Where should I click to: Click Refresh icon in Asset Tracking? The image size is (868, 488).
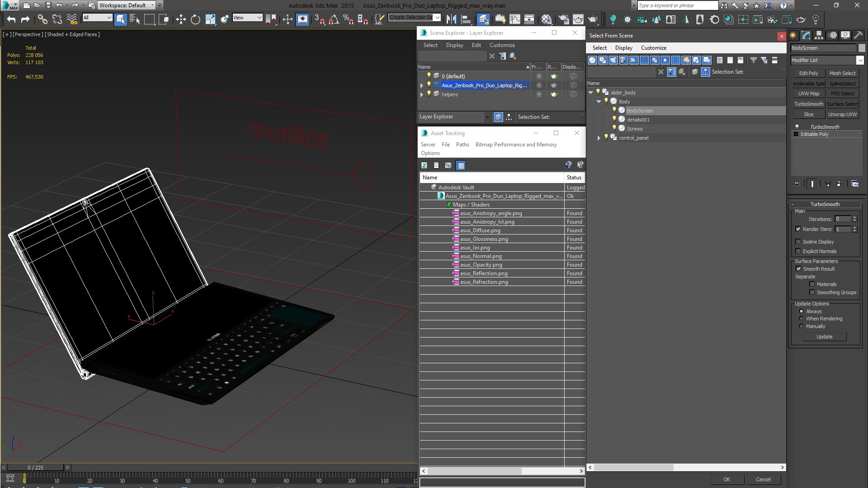click(424, 165)
